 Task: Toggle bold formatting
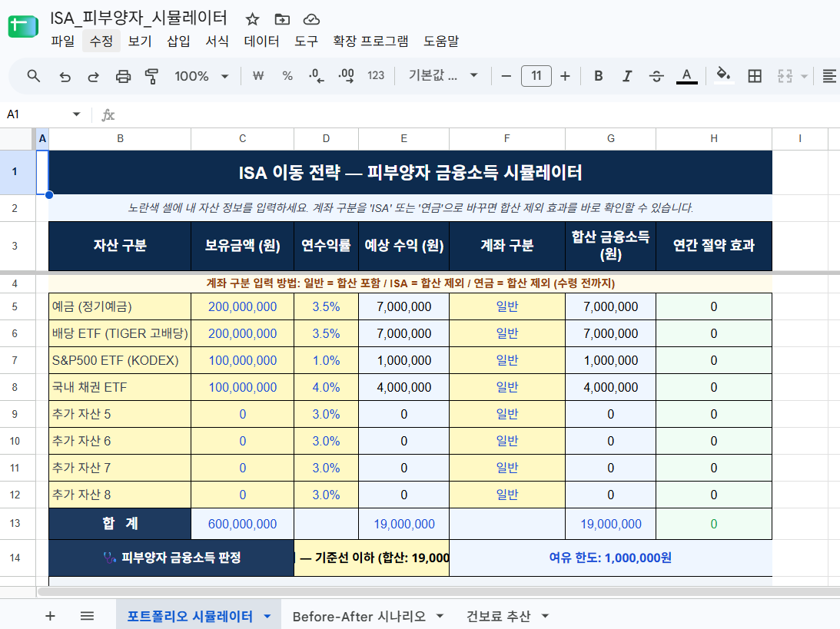[599, 76]
